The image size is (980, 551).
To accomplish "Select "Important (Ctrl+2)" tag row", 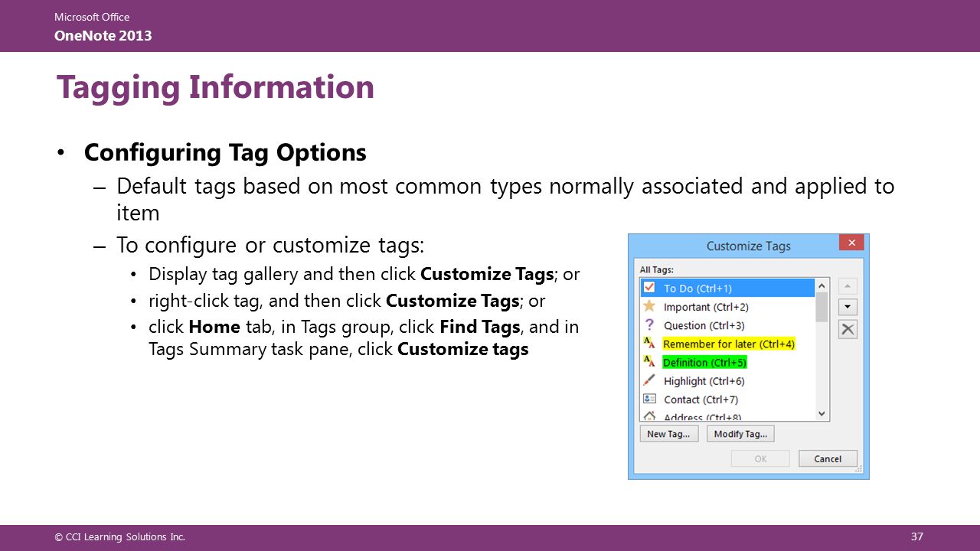I will (728, 307).
